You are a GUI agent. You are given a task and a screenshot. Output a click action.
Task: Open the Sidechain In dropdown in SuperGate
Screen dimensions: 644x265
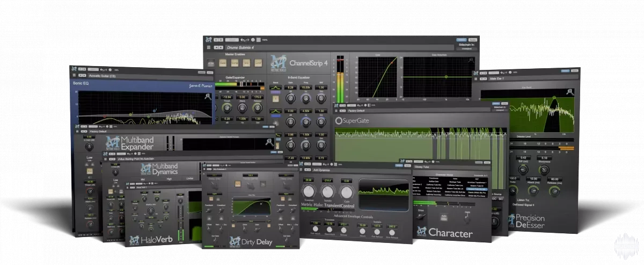tap(500, 110)
